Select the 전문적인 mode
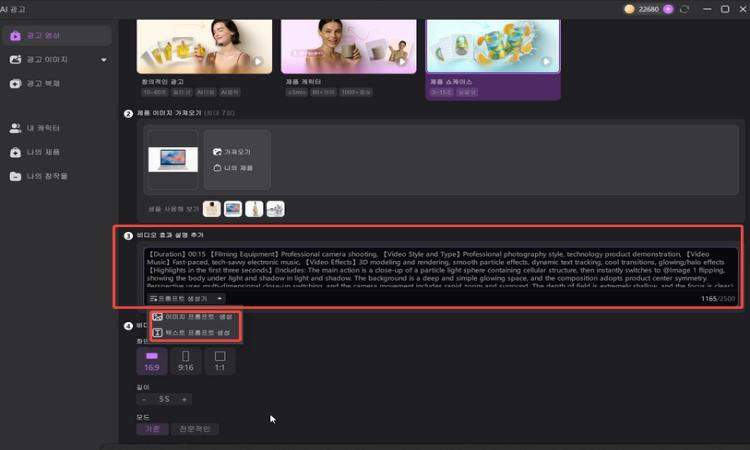The width and height of the screenshot is (750, 450). click(195, 429)
